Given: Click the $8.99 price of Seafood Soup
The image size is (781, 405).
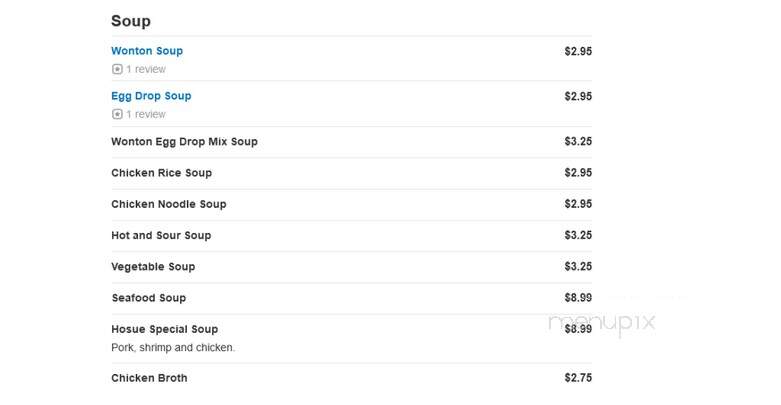Looking at the screenshot, I should (578, 298).
